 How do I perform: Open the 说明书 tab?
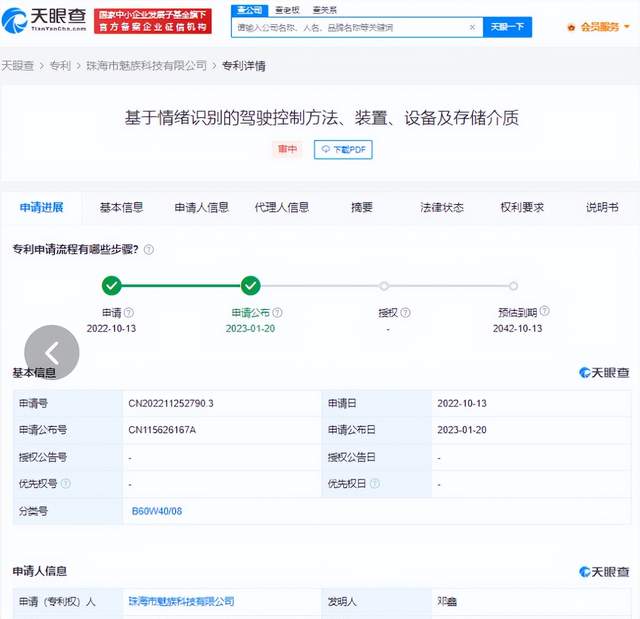602,208
